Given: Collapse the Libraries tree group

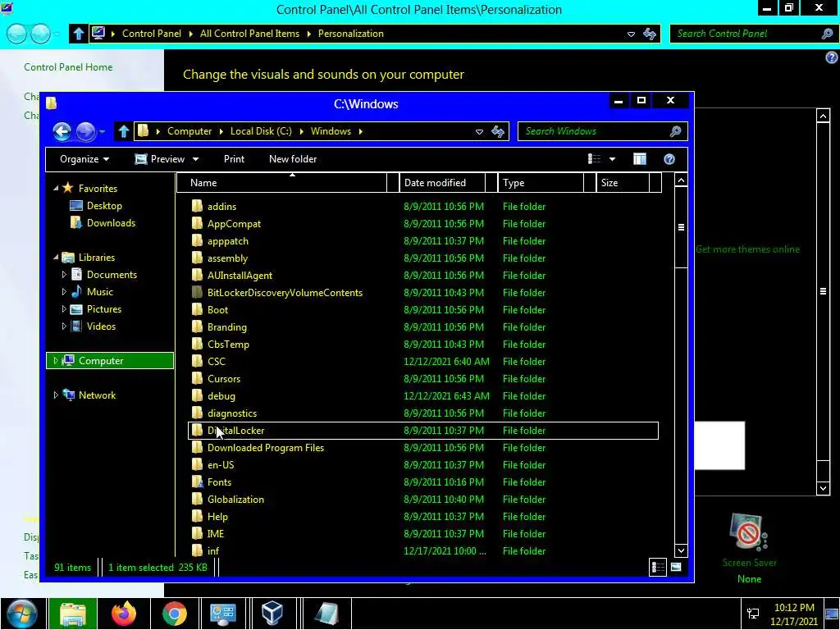Looking at the screenshot, I should coord(56,258).
